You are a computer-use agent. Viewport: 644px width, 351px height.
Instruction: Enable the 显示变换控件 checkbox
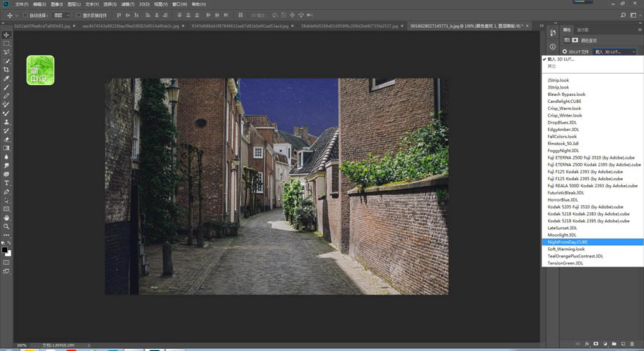(79, 15)
